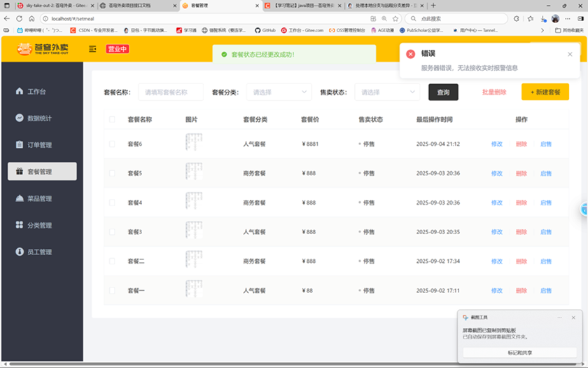The height and width of the screenshot is (368, 588).
Task: Expand the 售卖状态 dropdown
Action: 387,92
